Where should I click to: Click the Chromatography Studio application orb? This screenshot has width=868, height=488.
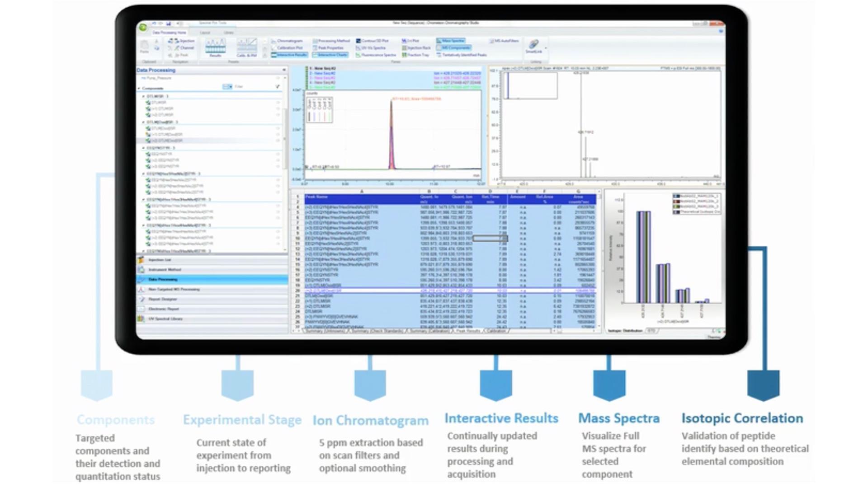[143, 28]
